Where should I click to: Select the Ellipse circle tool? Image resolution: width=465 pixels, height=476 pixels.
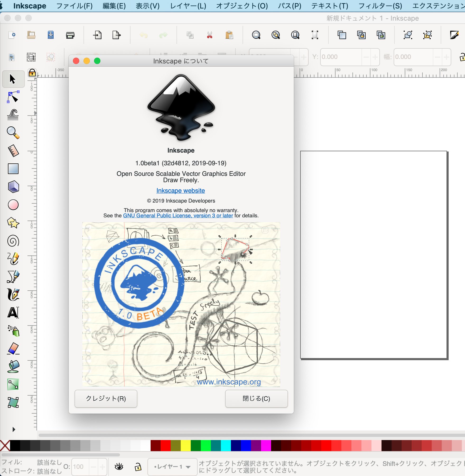pos(13,205)
